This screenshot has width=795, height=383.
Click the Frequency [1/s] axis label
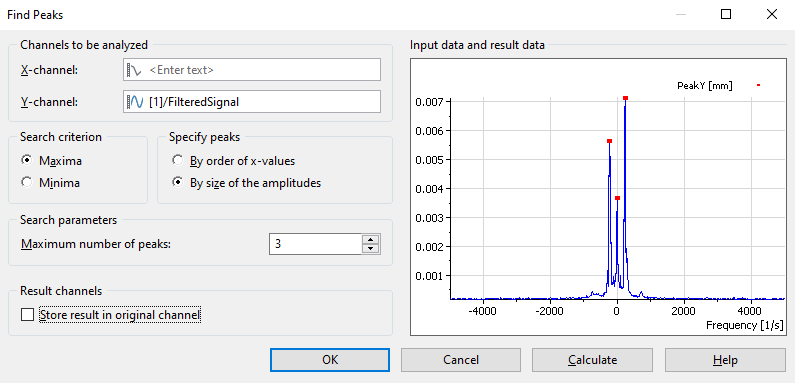pyautogui.click(x=745, y=325)
